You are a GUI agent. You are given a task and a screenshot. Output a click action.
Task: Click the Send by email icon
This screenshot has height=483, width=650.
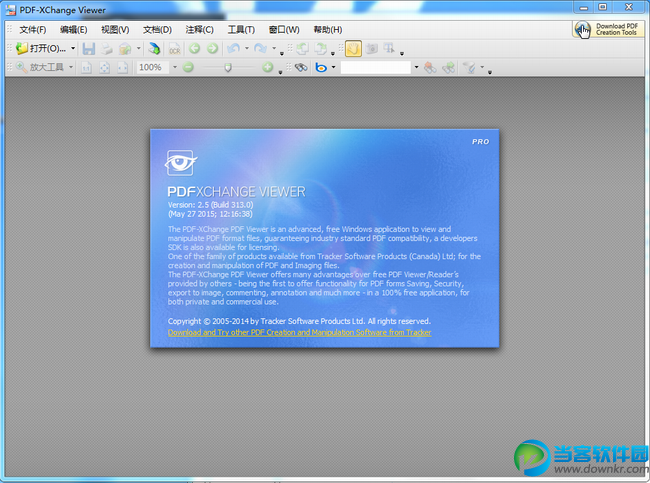point(125,49)
